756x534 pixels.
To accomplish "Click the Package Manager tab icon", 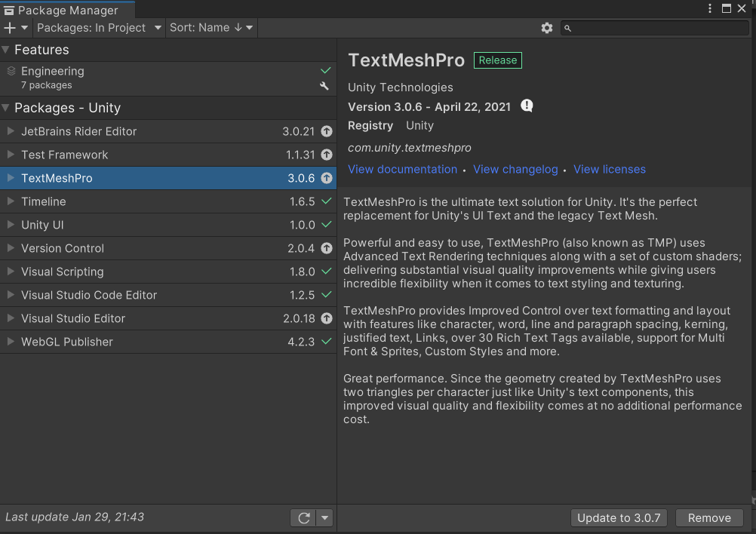I will point(9,11).
